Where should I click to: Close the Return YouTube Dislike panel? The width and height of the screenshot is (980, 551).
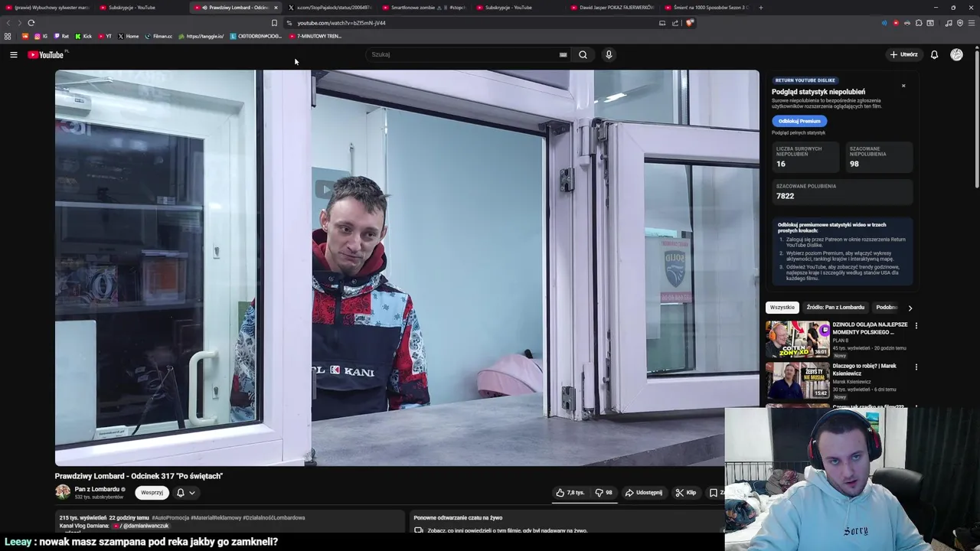tap(903, 86)
